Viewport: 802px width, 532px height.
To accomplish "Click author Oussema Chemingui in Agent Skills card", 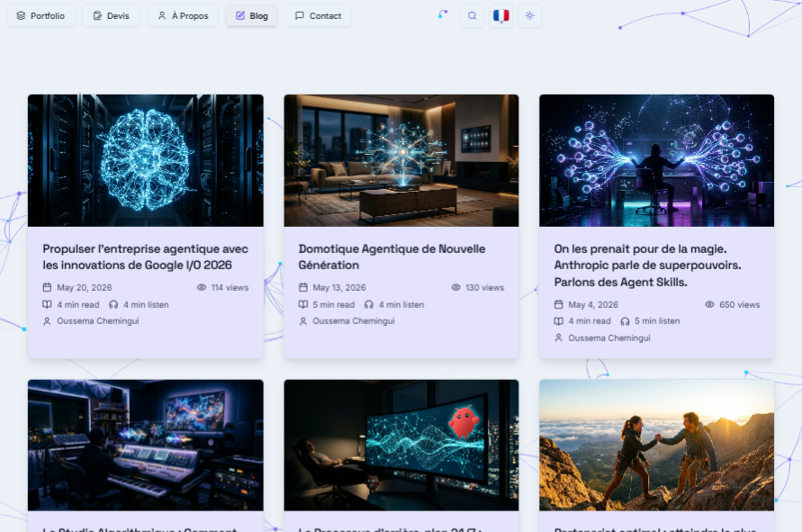I will [x=609, y=338].
